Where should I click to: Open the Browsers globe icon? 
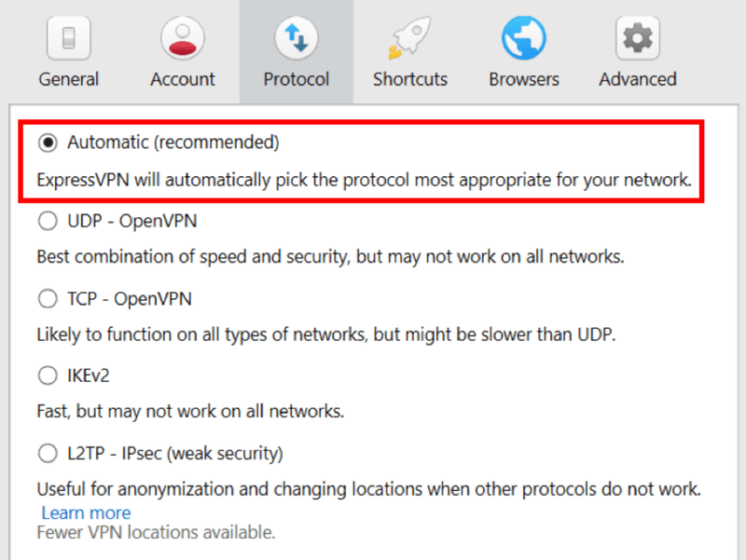tap(524, 38)
